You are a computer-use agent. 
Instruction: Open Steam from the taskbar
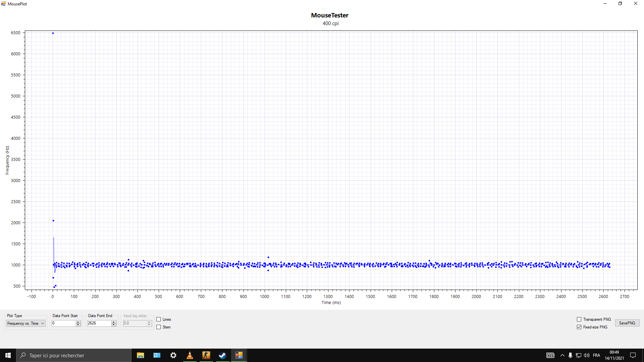(222, 355)
